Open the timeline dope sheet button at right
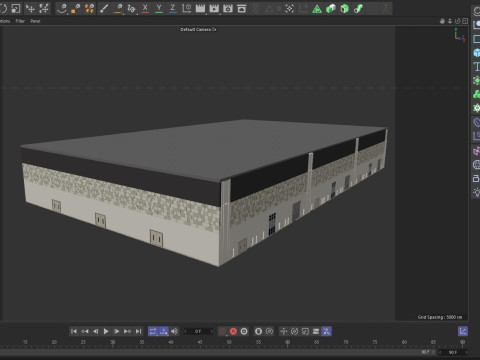 [x=463, y=331]
